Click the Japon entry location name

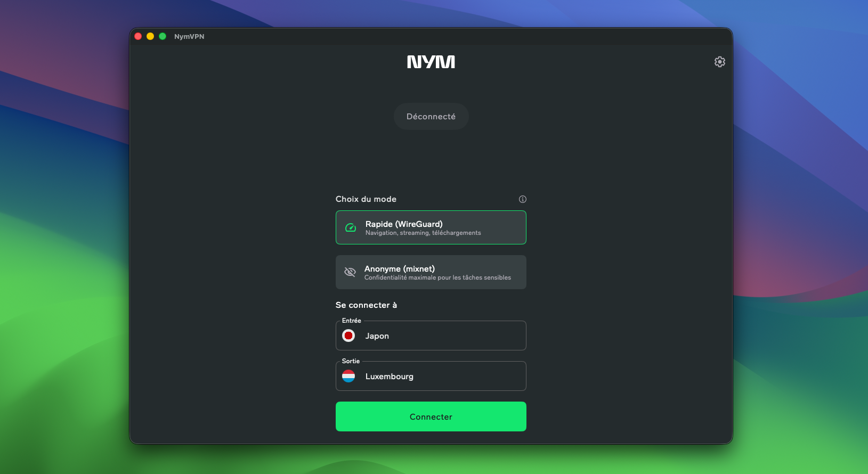pyautogui.click(x=377, y=336)
